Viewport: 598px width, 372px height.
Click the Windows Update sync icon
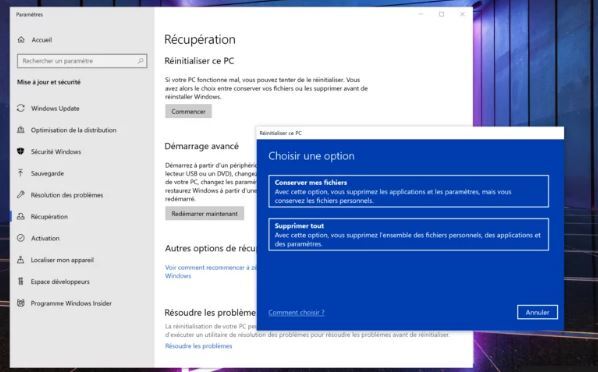coord(21,108)
